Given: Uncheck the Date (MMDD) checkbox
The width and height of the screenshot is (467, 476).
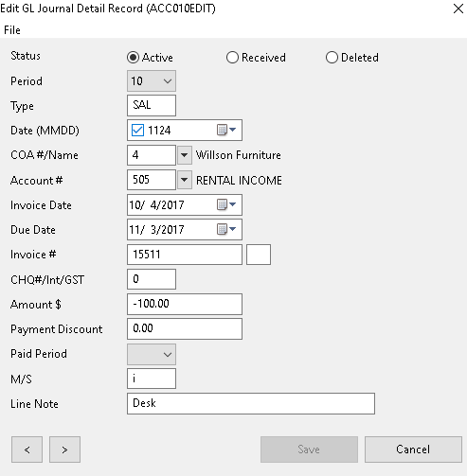Looking at the screenshot, I should click(137, 130).
